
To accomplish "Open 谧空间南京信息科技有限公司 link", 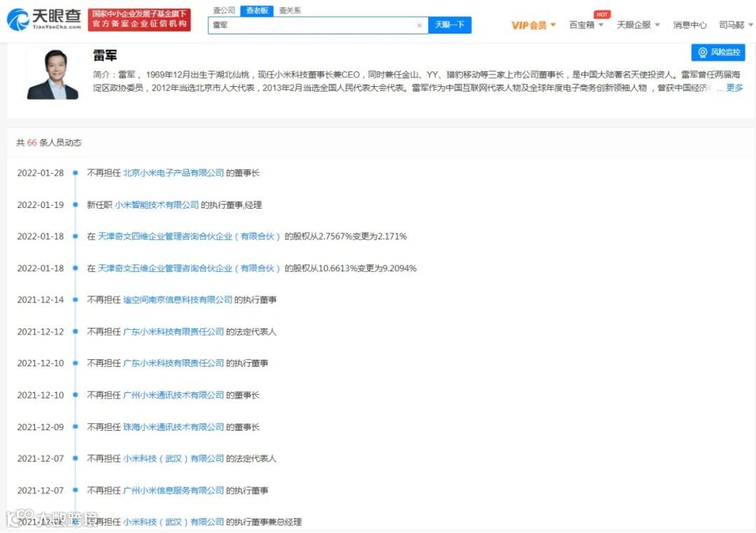I will coord(177,300).
